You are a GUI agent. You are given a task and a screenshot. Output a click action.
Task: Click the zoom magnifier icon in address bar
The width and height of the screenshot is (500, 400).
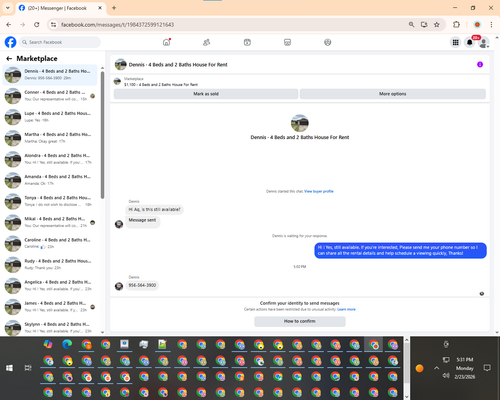coord(412,25)
